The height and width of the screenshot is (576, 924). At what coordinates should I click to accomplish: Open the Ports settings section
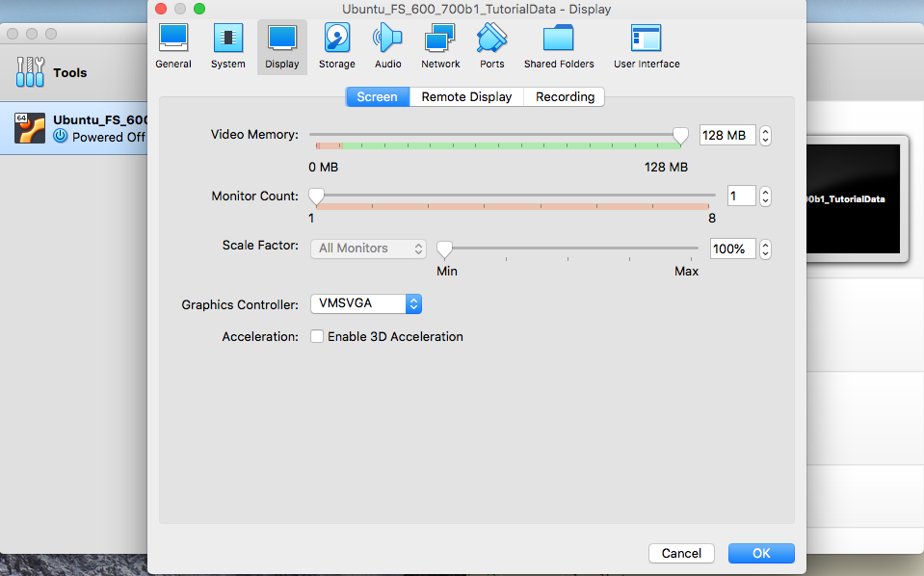(x=491, y=46)
